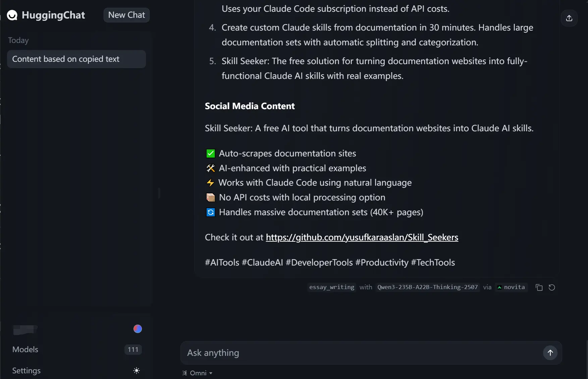The height and width of the screenshot is (379, 588).
Task: Open the Skill_Seekers GitHub link
Action: [362, 237]
